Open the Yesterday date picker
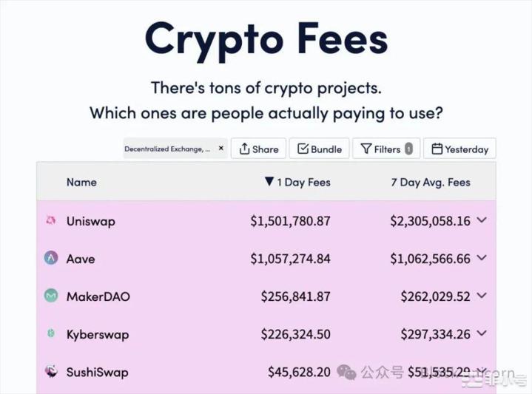 click(x=459, y=149)
